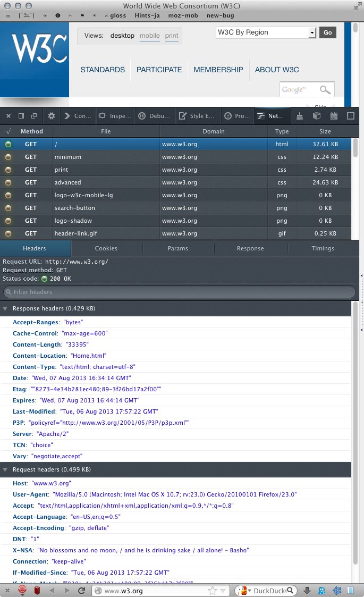The width and height of the screenshot is (364, 597).
Task: Click the W3C logo
Action: tap(39, 48)
